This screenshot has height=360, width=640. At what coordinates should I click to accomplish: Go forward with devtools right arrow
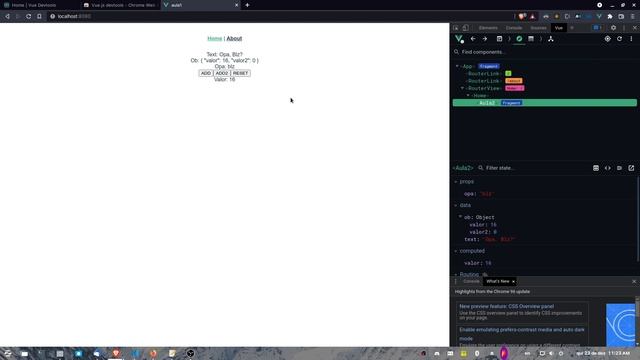tap(485, 39)
